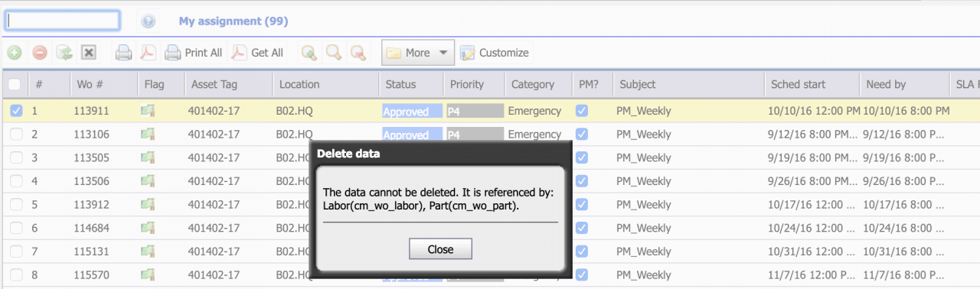The width and height of the screenshot is (980, 289).
Task: Sort by the Sched start column header
Action: click(799, 84)
